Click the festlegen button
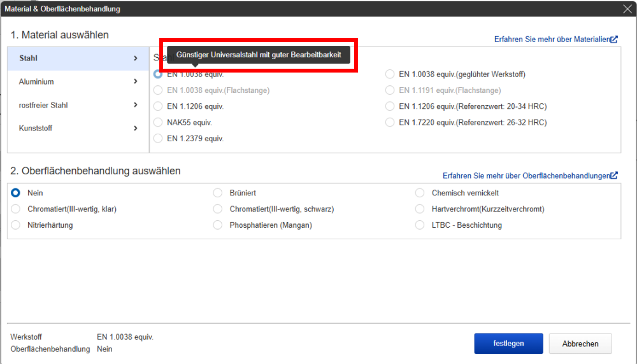Viewport: 637px width, 364px height. [508, 343]
